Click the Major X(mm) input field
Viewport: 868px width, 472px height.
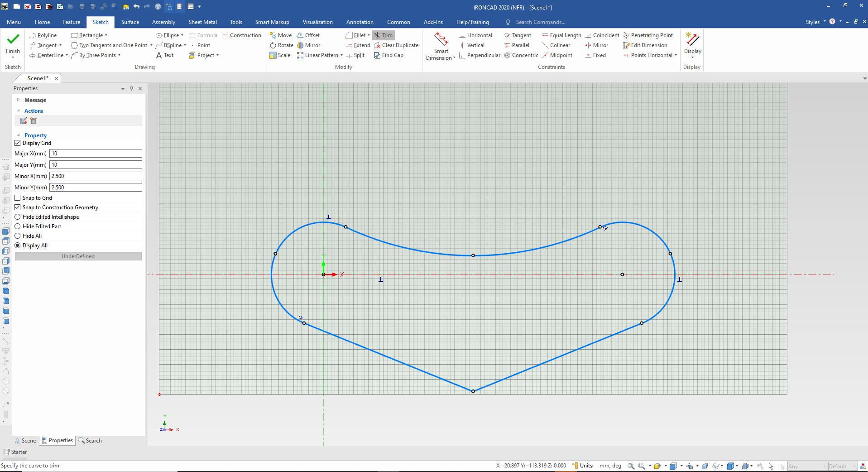click(96, 154)
